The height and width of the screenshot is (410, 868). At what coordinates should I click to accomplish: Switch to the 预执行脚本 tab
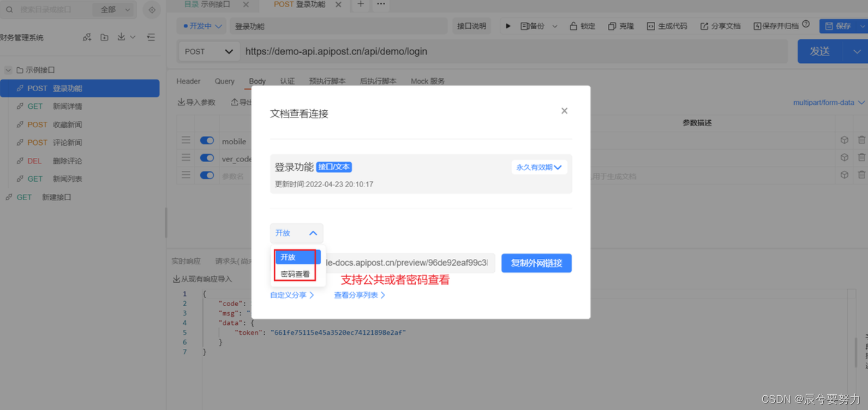coord(327,81)
